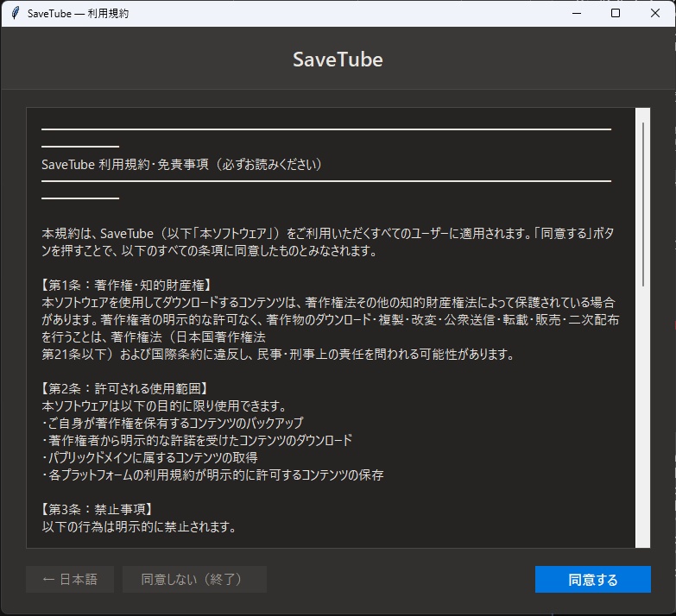Click bullet ご自身が著作権を保有するコンテンツのバックアップ
The height and width of the screenshot is (616, 676).
[x=173, y=423]
